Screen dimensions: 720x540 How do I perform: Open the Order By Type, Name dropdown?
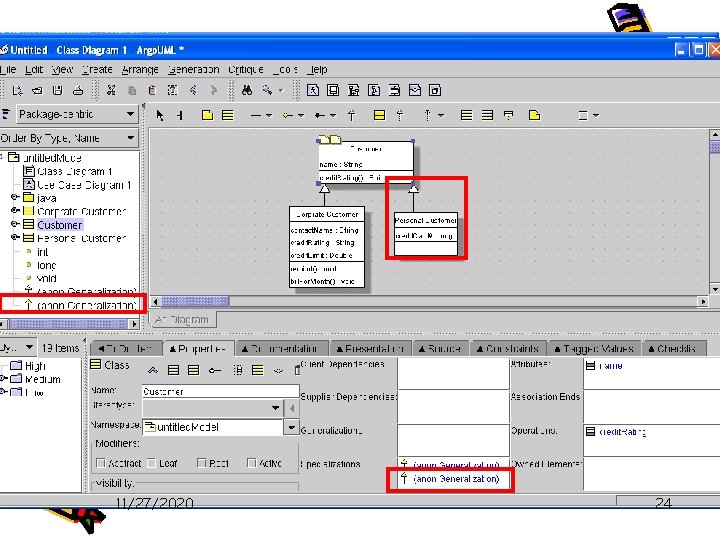coord(130,138)
